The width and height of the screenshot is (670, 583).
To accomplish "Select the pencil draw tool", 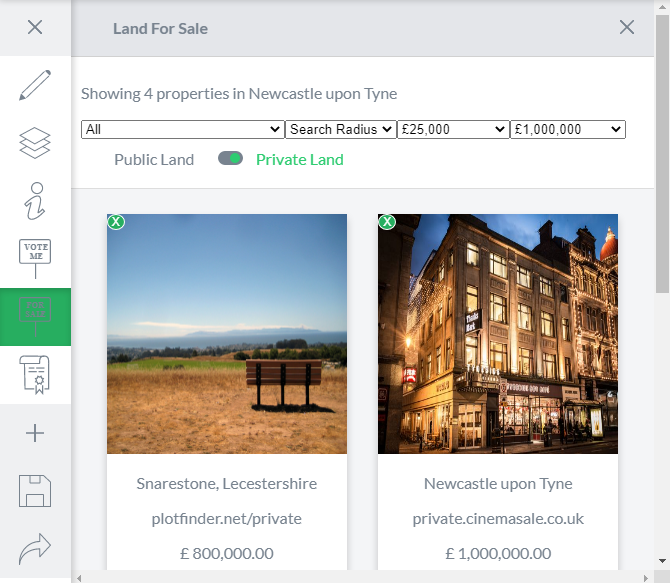I will pos(35,85).
